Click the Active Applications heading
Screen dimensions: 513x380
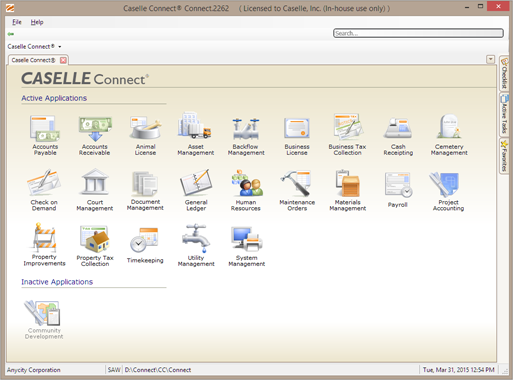pos(54,98)
